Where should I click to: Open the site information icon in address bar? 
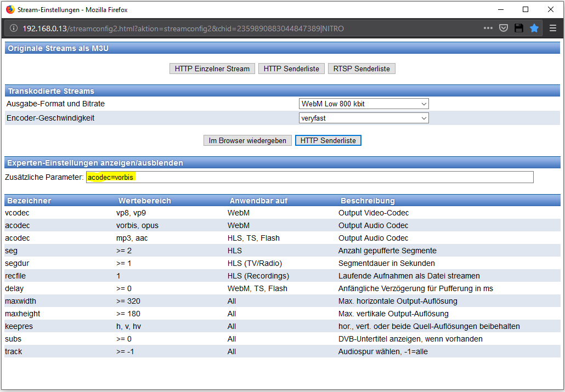point(13,29)
